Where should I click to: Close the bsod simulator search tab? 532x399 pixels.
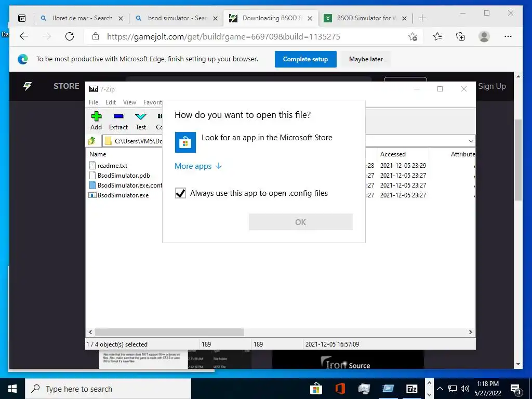[215, 18]
